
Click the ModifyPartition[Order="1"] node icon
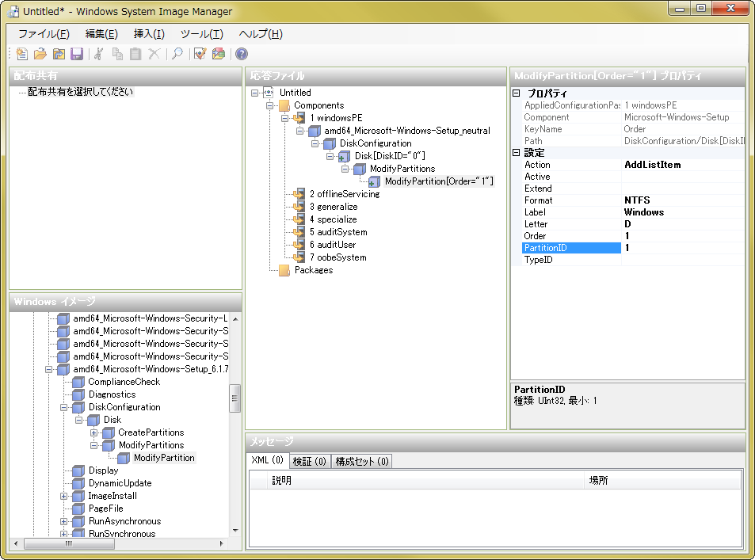click(374, 181)
